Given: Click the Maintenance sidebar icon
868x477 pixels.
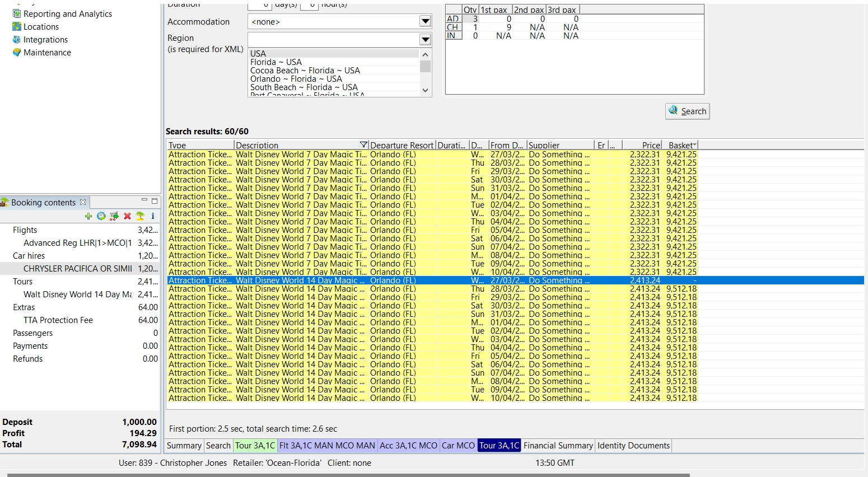Looking at the screenshot, I should (x=17, y=53).
